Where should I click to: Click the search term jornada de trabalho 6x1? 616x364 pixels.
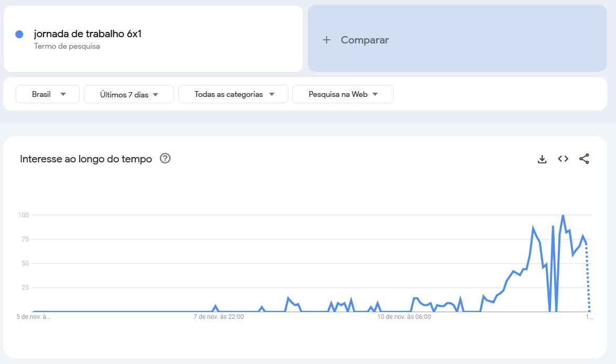coord(88,34)
